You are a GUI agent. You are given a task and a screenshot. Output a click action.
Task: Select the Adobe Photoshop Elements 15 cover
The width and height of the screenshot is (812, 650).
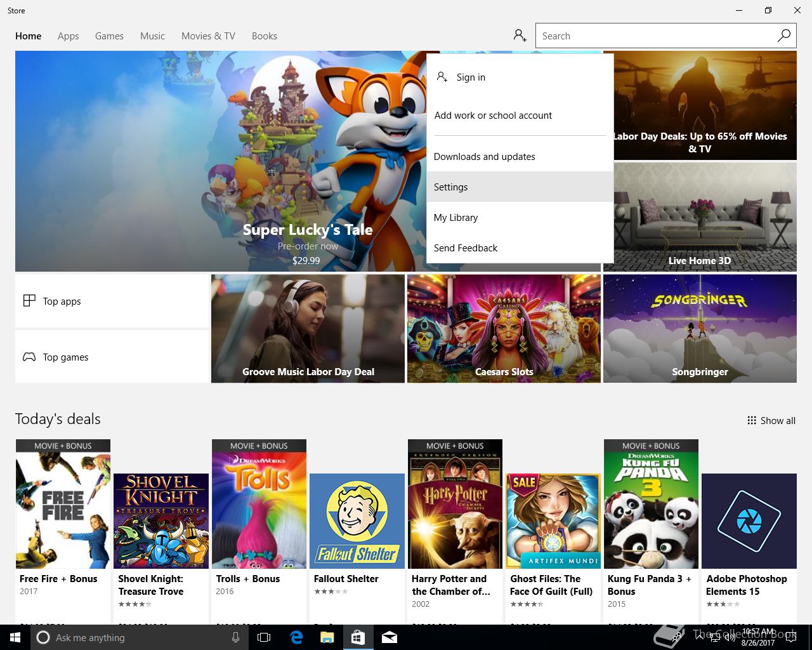pos(749,521)
